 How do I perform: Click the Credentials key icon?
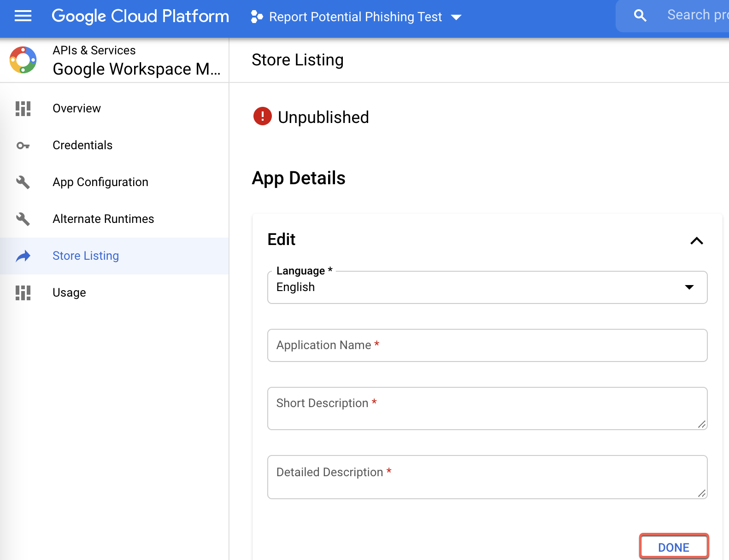23,146
